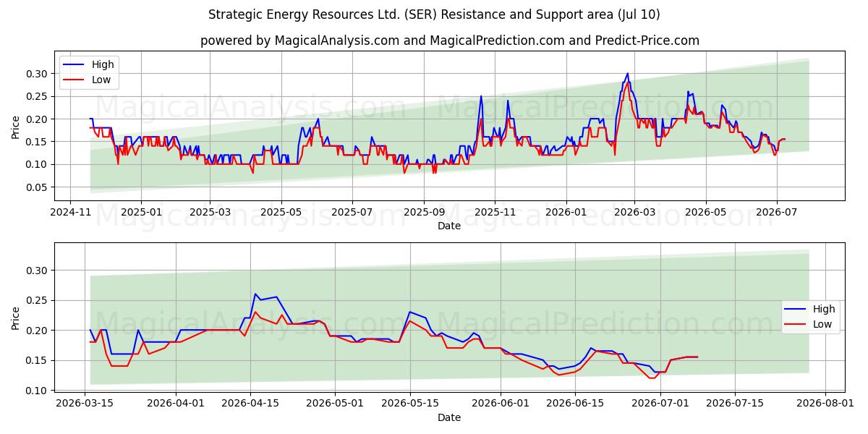868x434 pixels.
Task: Click 'Low' in the top chart legend
Action: 101,80
